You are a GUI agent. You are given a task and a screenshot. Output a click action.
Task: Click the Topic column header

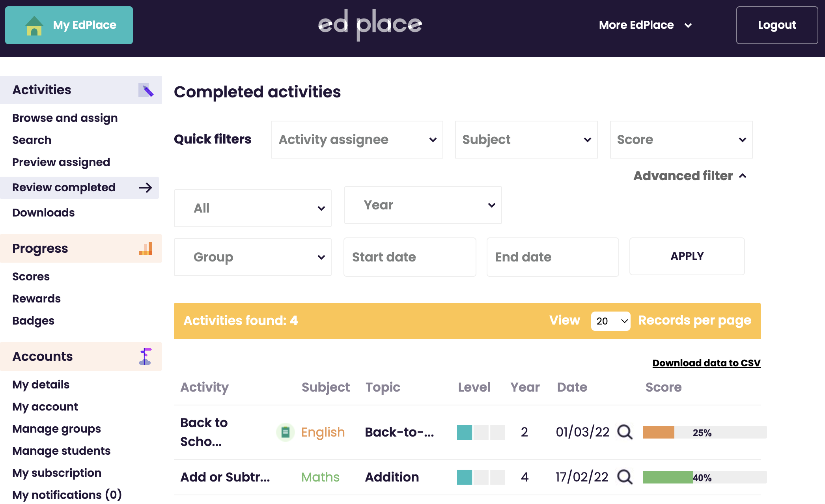coord(383,387)
